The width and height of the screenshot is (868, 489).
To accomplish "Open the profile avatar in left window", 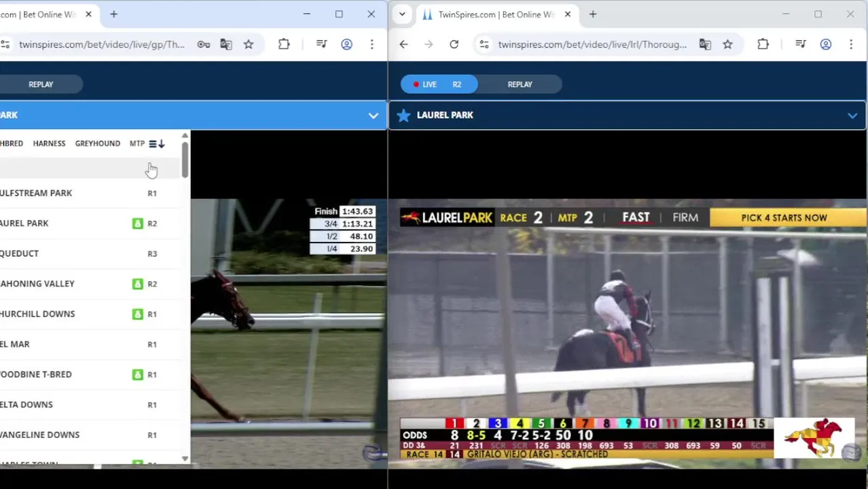I will [x=346, y=44].
